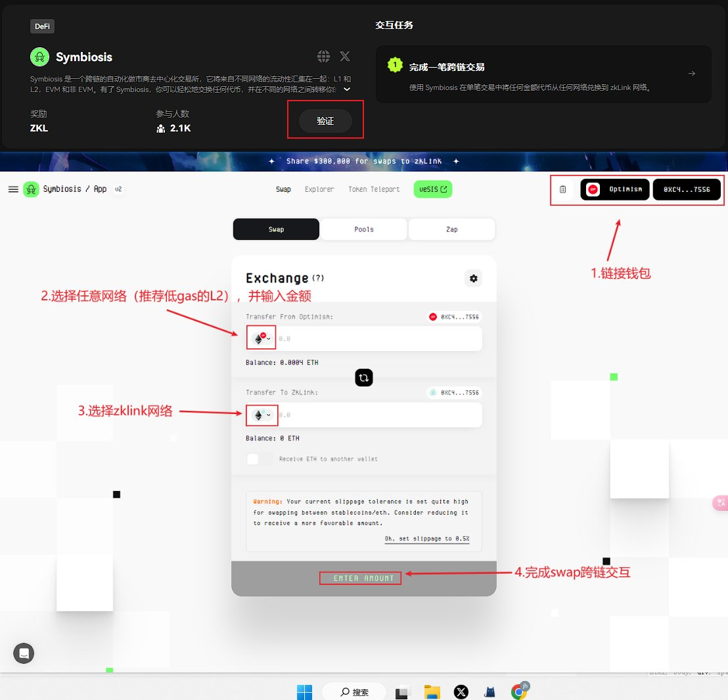Open the 完成一笔跨链交易 task arrow

pyautogui.click(x=692, y=74)
